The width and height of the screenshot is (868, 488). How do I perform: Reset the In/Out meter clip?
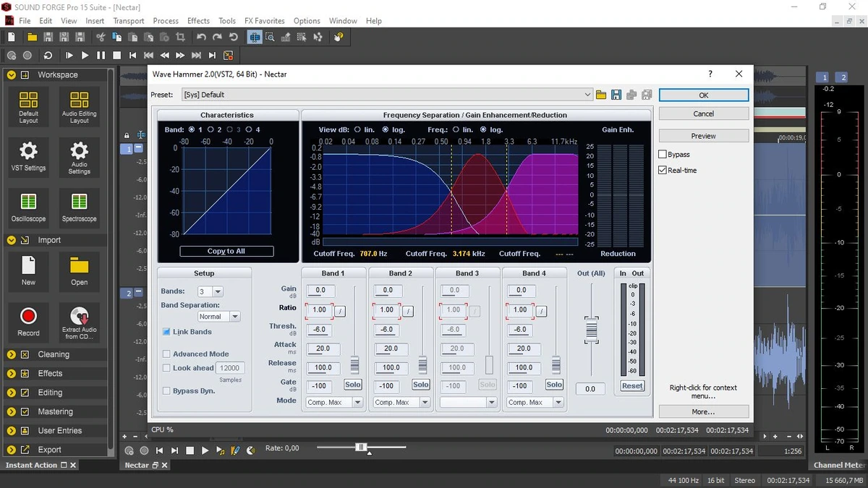[632, 386]
